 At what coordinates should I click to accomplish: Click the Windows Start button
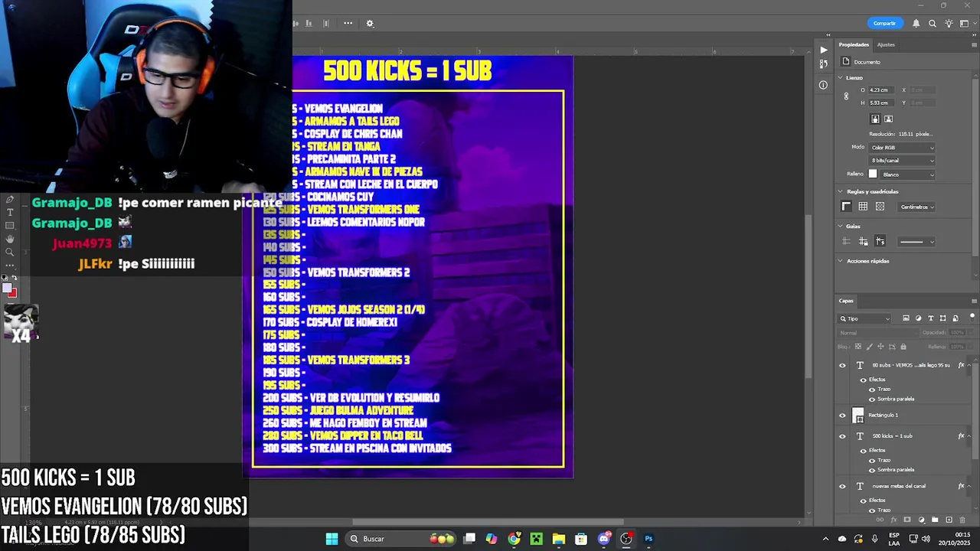pos(332,539)
